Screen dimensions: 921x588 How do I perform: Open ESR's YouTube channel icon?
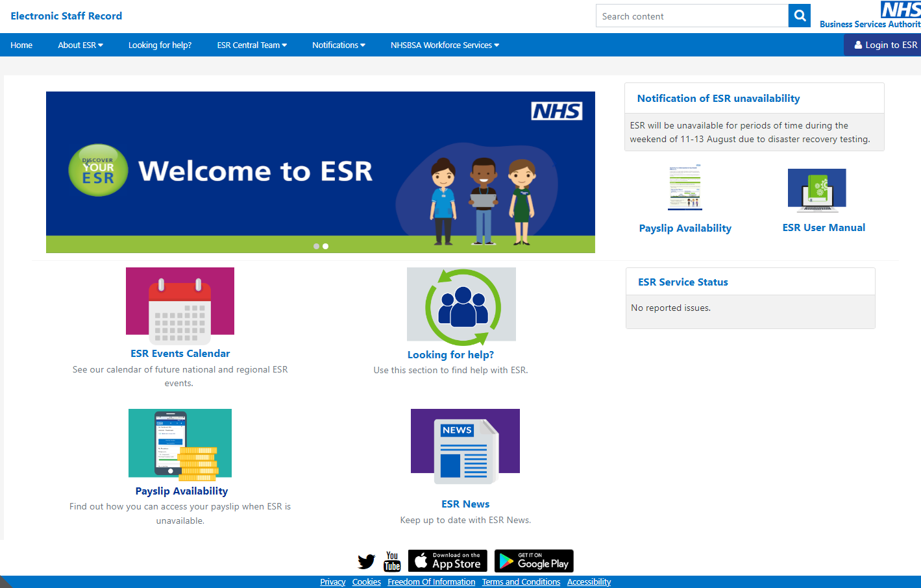[x=392, y=561]
